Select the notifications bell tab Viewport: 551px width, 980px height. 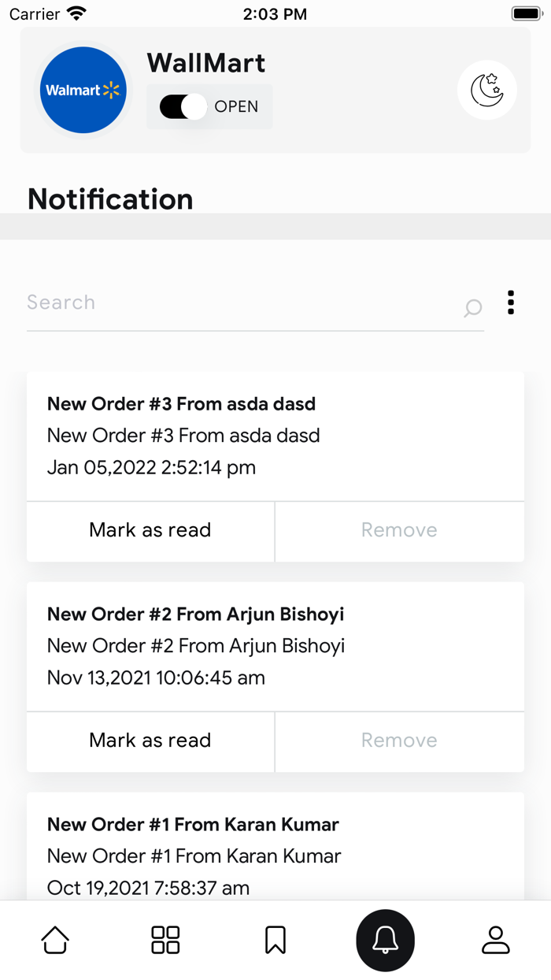click(386, 940)
